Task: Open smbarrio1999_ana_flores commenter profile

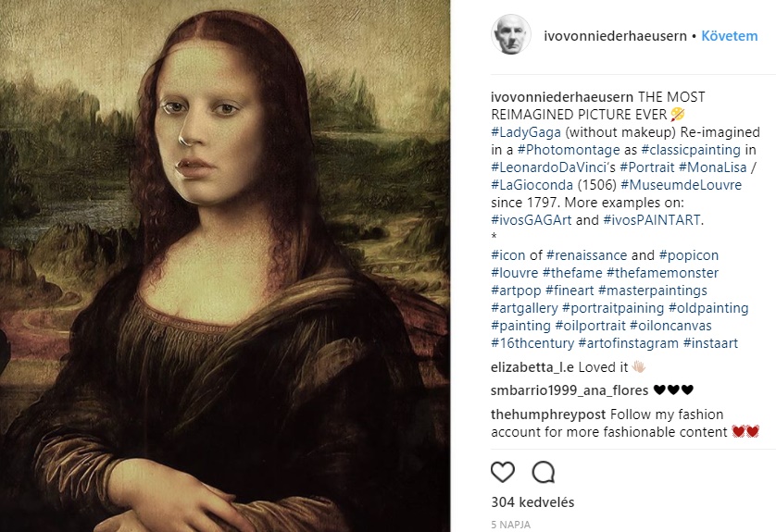Action: point(569,390)
